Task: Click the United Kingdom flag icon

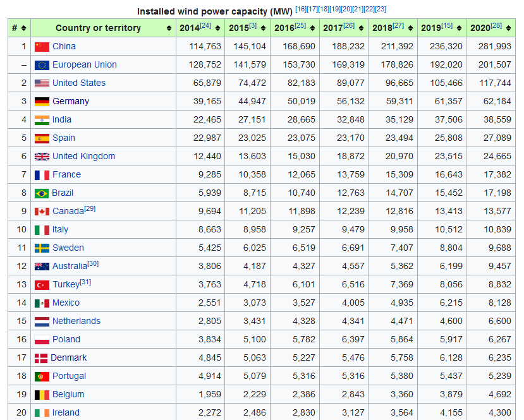Action: [x=42, y=157]
